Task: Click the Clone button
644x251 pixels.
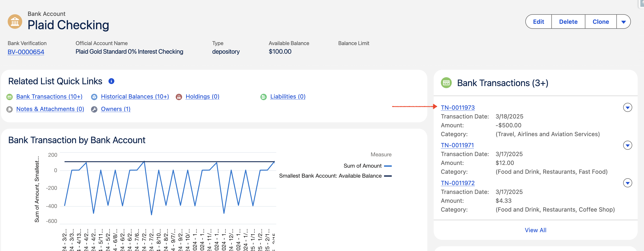Action: click(x=601, y=22)
